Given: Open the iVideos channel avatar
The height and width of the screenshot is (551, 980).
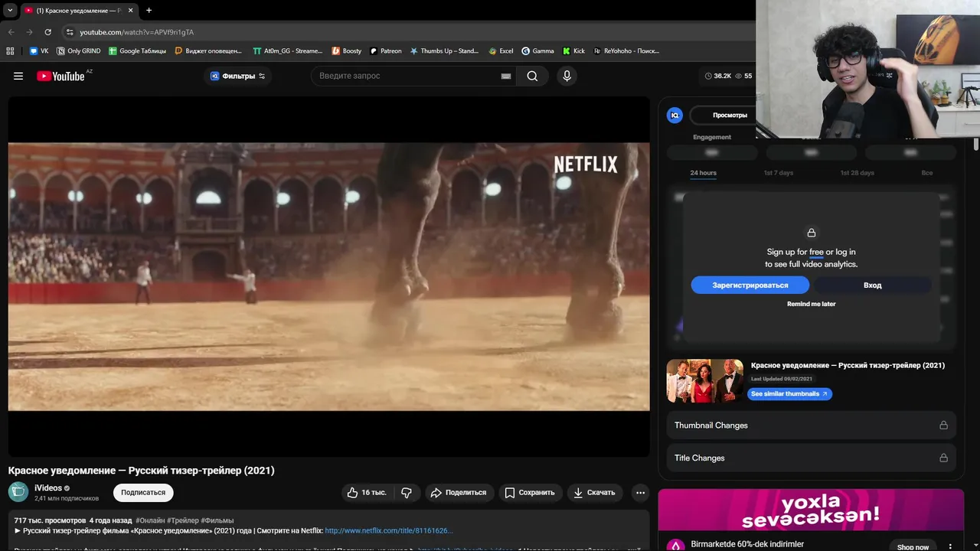Looking at the screenshot, I should (18, 492).
